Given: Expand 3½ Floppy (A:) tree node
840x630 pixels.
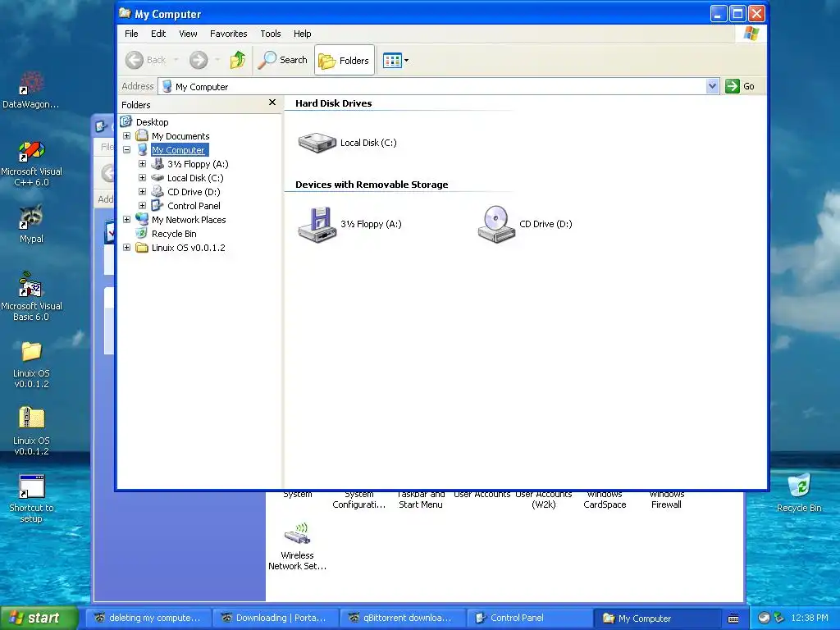Looking at the screenshot, I should [142, 164].
